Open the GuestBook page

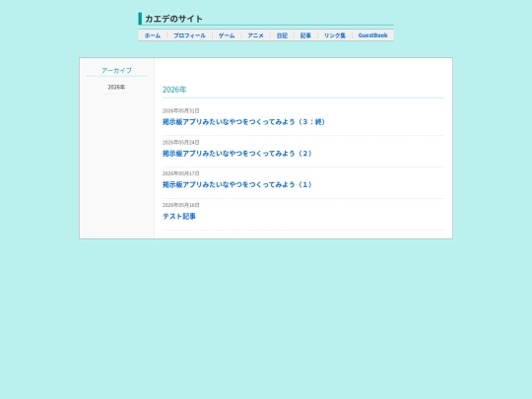coord(372,35)
